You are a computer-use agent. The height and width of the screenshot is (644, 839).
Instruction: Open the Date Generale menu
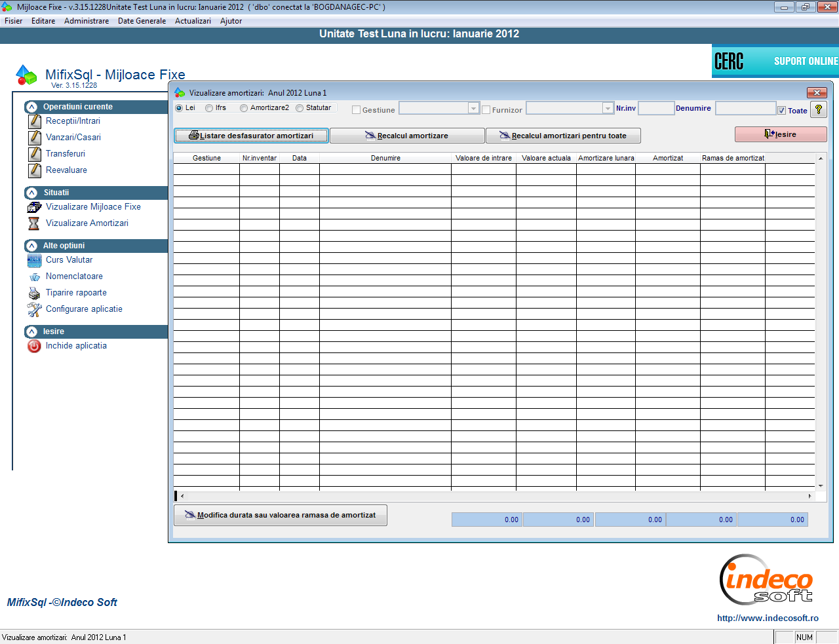click(142, 21)
